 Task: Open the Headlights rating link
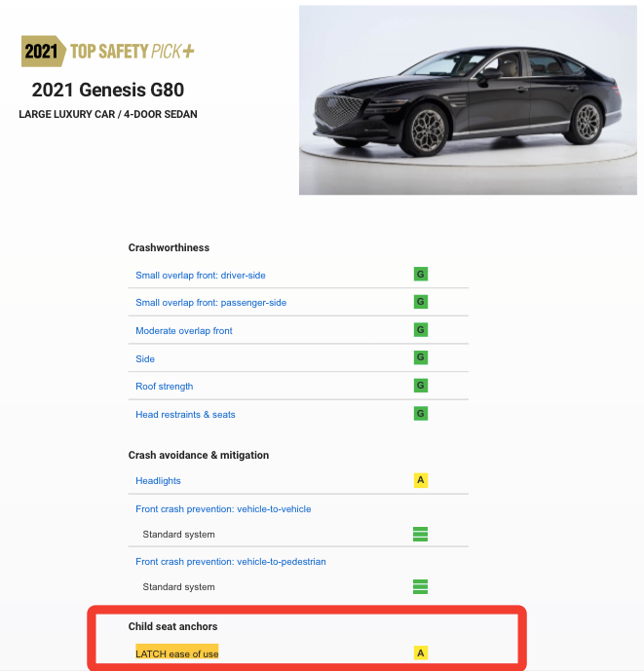click(158, 481)
